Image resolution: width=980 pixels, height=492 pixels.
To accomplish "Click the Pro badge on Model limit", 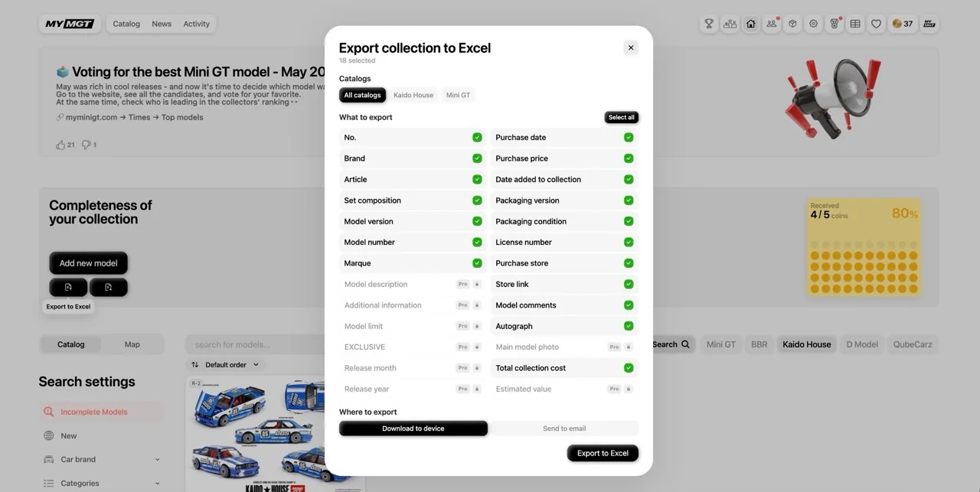I will pyautogui.click(x=462, y=326).
